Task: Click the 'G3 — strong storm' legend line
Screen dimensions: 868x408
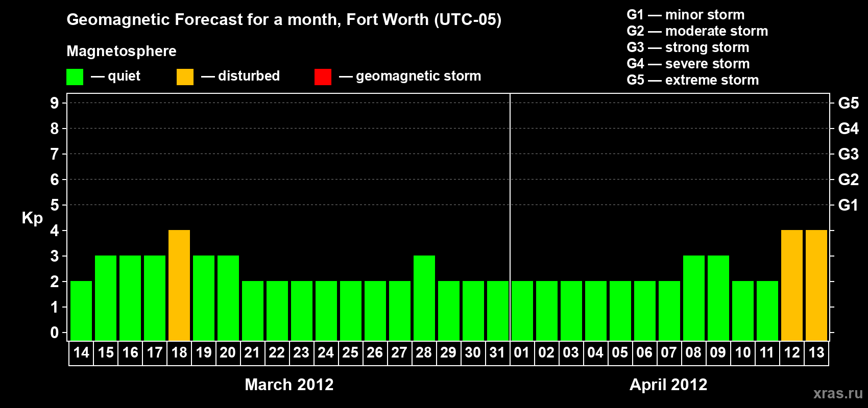Action: coord(688,47)
